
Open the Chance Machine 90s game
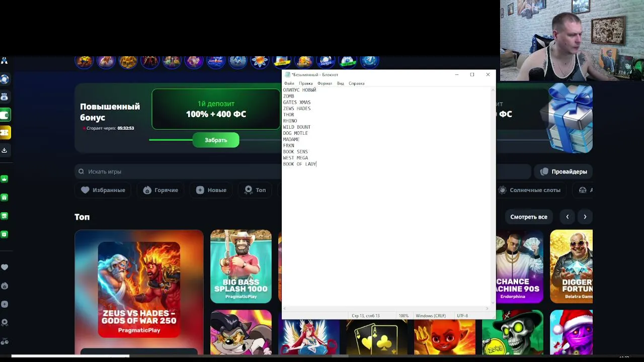520,266
